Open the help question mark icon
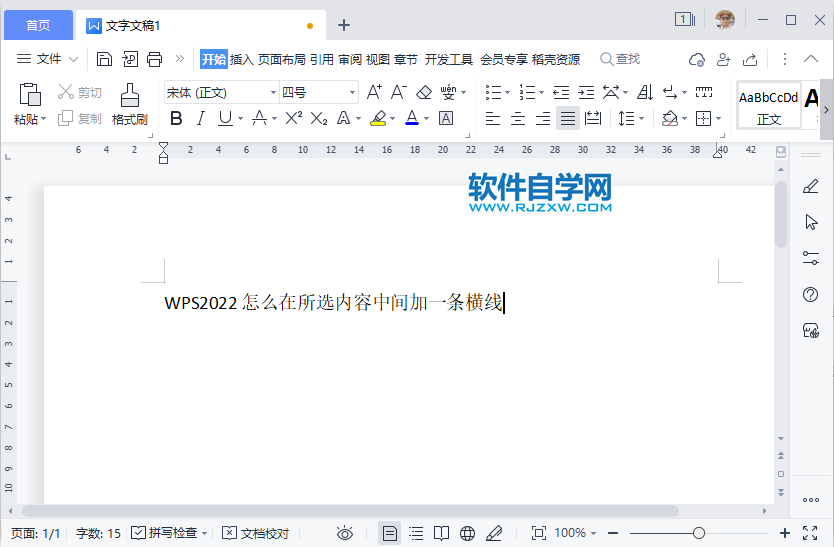 pyautogui.click(x=811, y=294)
